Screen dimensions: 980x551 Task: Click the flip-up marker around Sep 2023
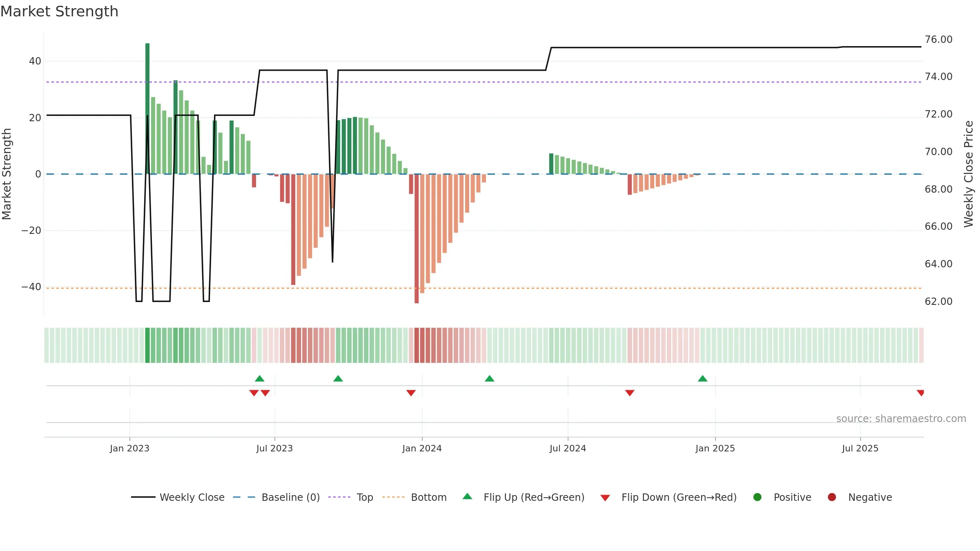(x=338, y=378)
